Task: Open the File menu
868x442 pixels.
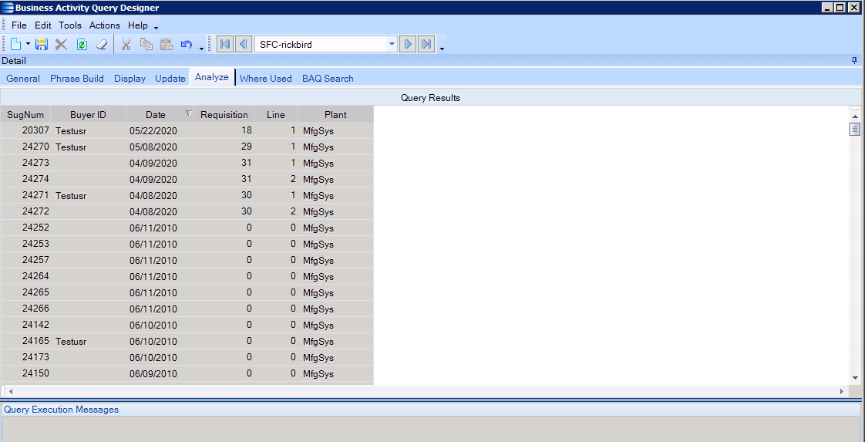Action: click(x=19, y=25)
